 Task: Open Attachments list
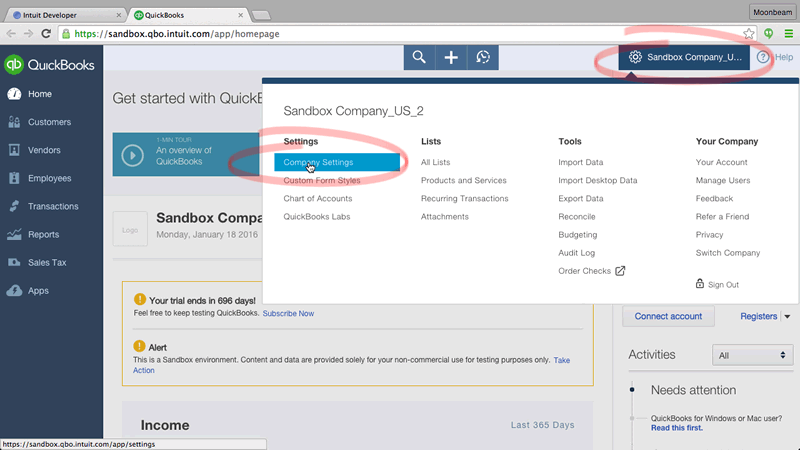click(444, 216)
